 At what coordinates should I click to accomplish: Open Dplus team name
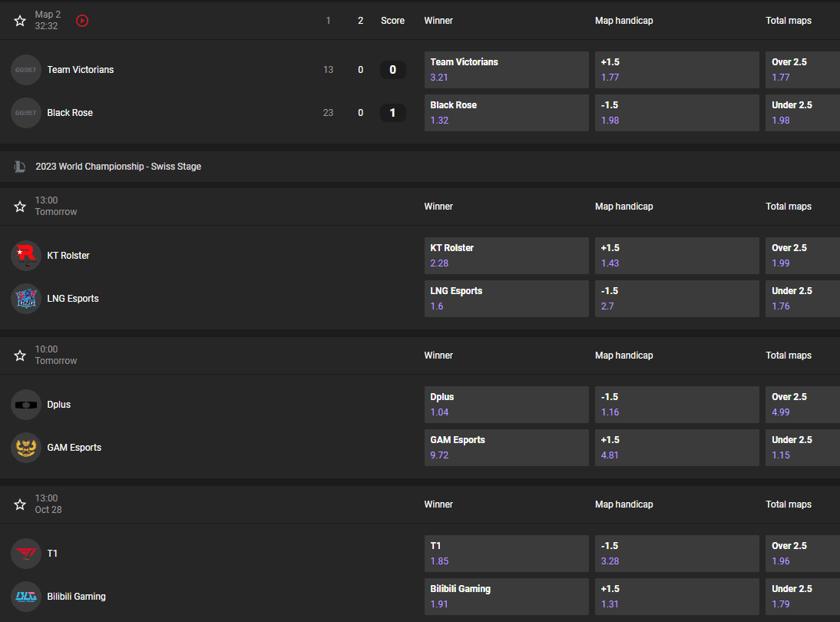[59, 405]
